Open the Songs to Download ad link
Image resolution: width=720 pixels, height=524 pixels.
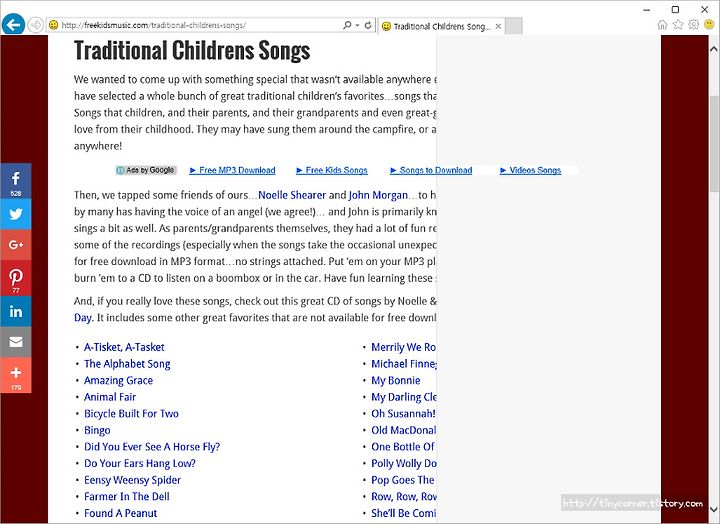[x=431, y=170]
